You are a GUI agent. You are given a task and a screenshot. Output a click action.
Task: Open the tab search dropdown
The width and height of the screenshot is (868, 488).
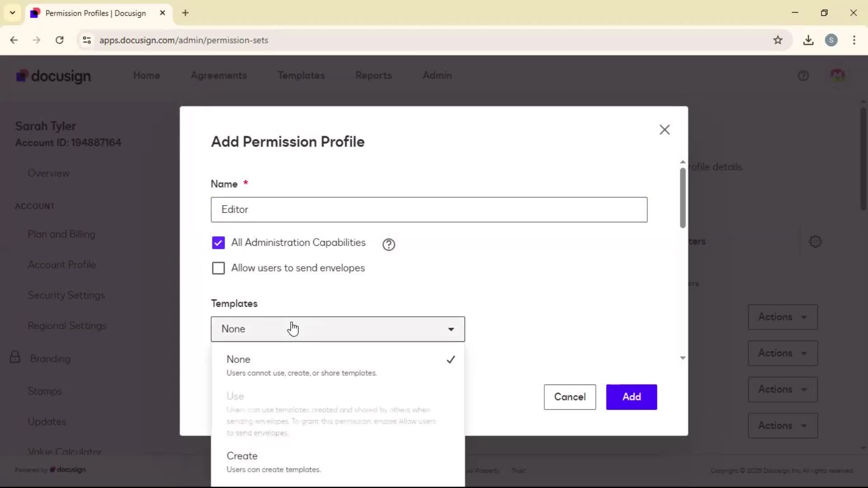point(13,13)
